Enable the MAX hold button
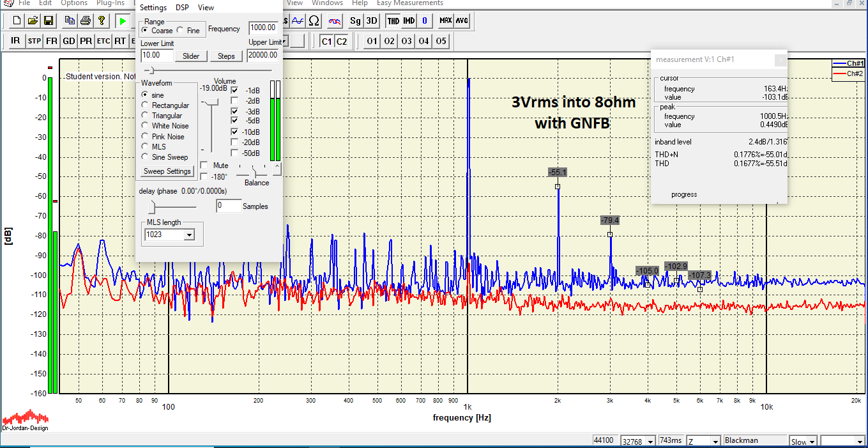 446,21
